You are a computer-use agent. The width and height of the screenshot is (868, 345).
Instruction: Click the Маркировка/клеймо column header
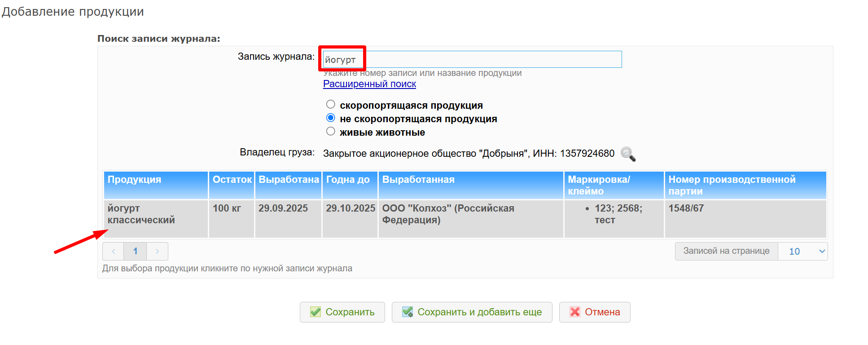(613, 185)
